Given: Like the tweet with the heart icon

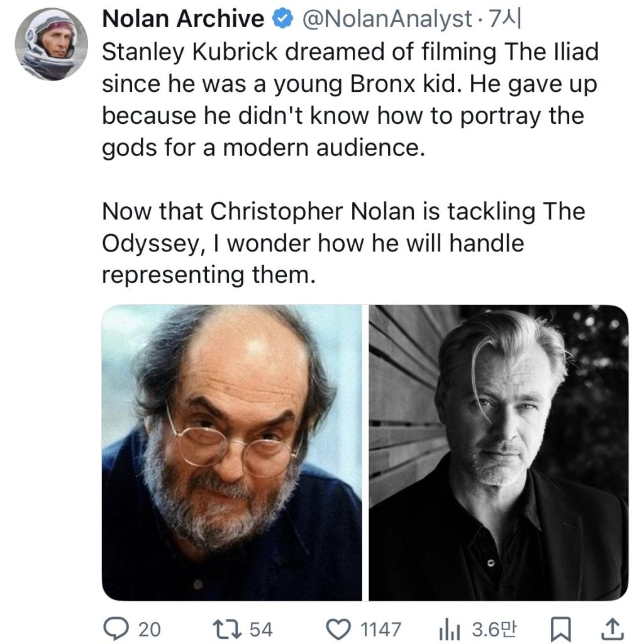Looking at the screenshot, I should [340, 628].
